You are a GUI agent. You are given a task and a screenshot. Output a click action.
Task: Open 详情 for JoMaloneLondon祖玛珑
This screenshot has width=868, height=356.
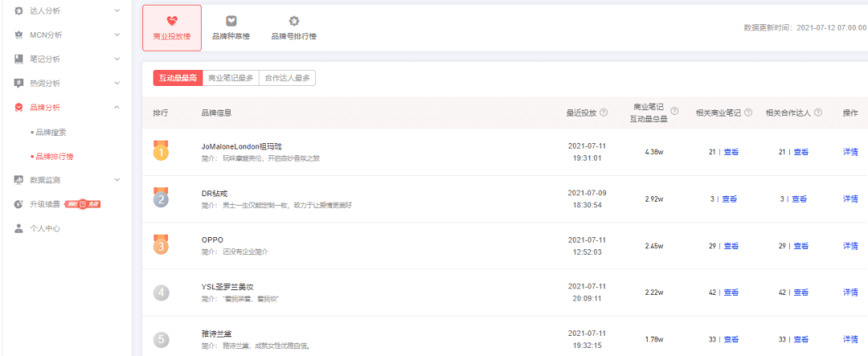click(850, 152)
